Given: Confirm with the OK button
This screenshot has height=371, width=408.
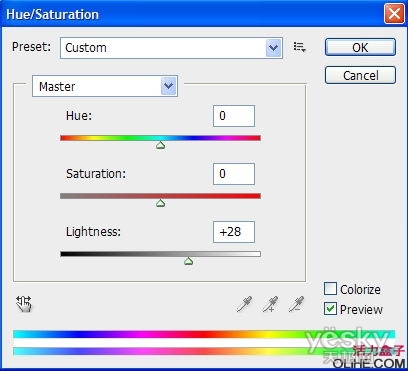Looking at the screenshot, I should coord(360,47).
